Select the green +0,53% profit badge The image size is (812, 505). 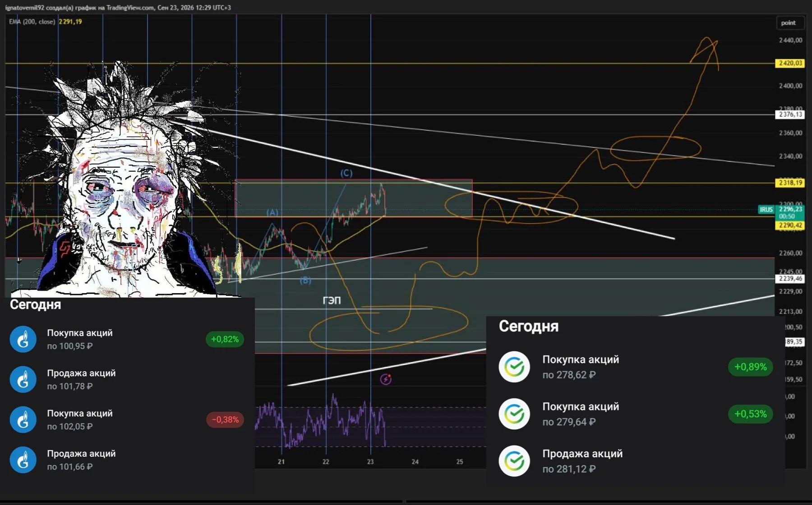[750, 414]
